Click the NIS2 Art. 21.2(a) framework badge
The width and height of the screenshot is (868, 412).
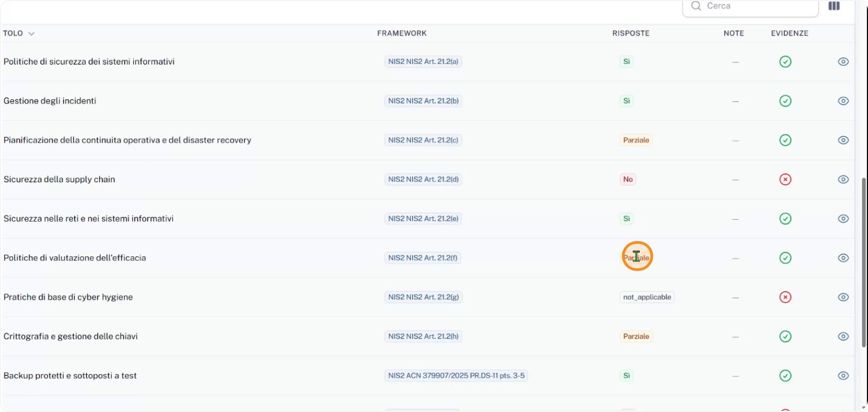click(423, 62)
